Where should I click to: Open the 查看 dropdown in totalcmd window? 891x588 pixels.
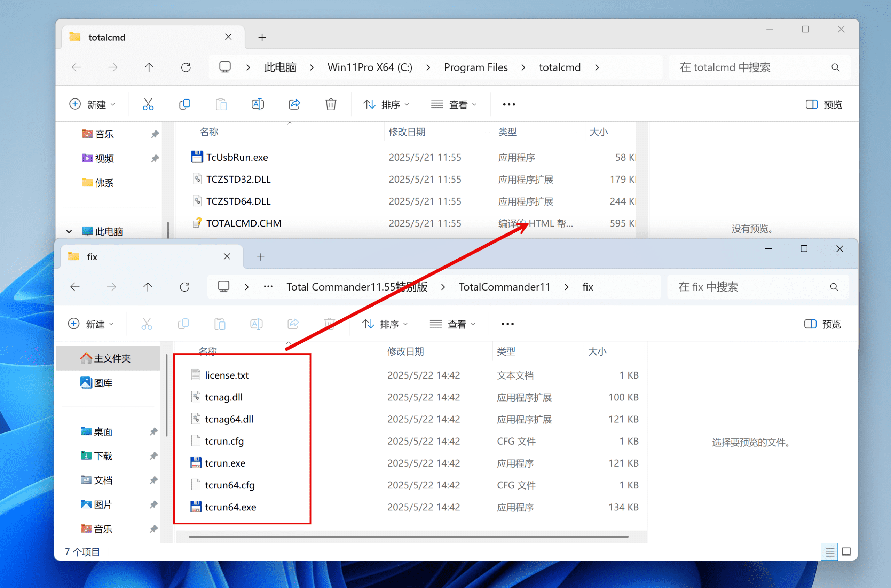[x=454, y=104]
